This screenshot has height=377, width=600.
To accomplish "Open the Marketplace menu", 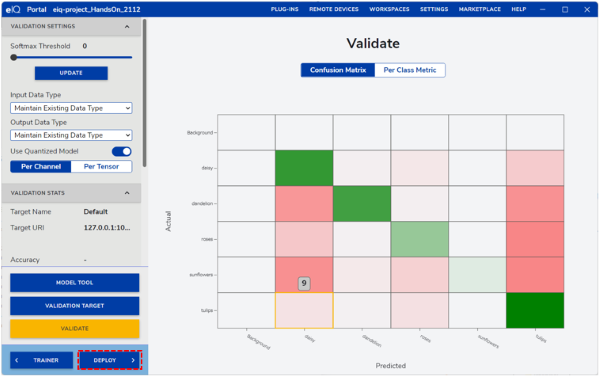I will [x=479, y=9].
